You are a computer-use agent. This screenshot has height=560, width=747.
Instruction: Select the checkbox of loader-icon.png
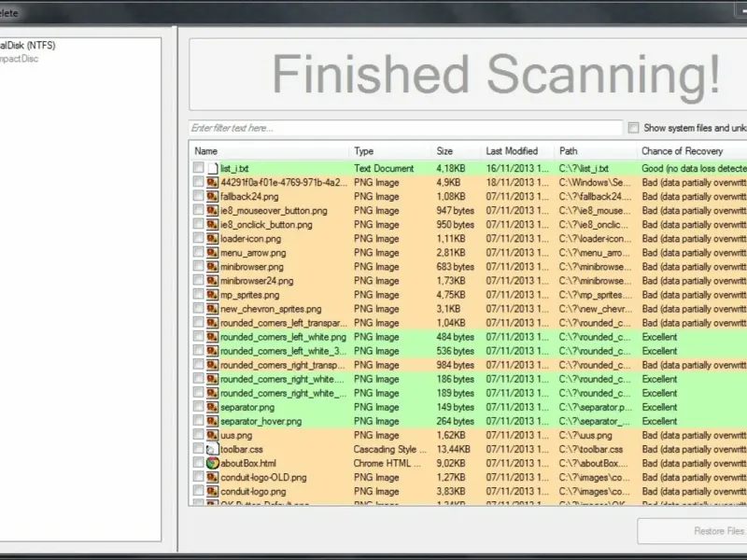pyautogui.click(x=198, y=238)
